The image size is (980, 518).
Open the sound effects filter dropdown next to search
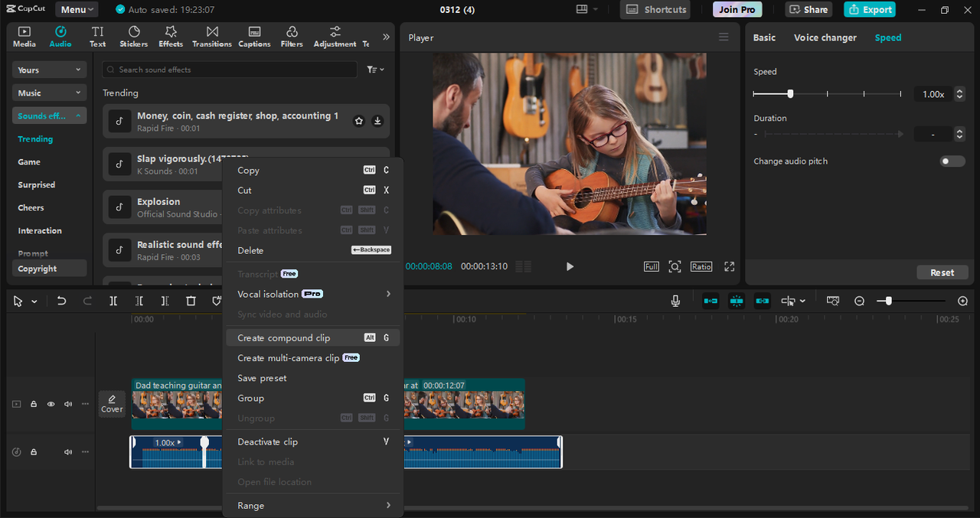(374, 69)
